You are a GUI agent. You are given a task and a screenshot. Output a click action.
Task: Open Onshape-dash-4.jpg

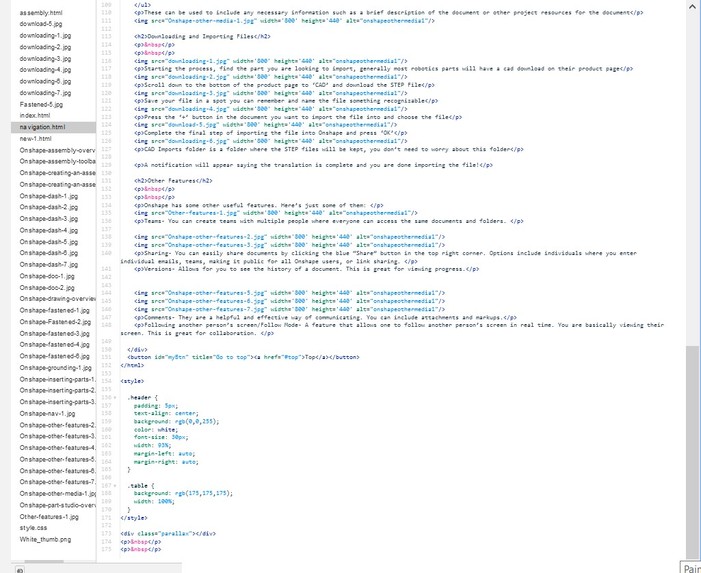[x=49, y=231]
